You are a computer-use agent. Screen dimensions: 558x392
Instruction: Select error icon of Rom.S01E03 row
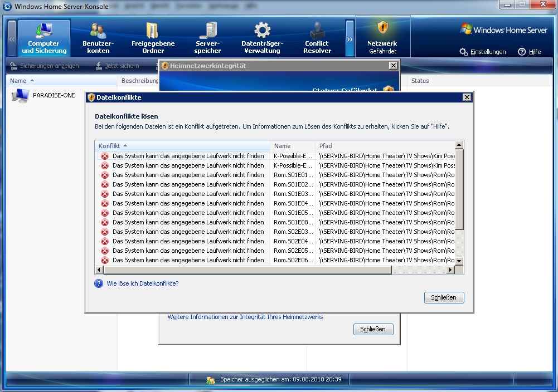[x=105, y=194]
